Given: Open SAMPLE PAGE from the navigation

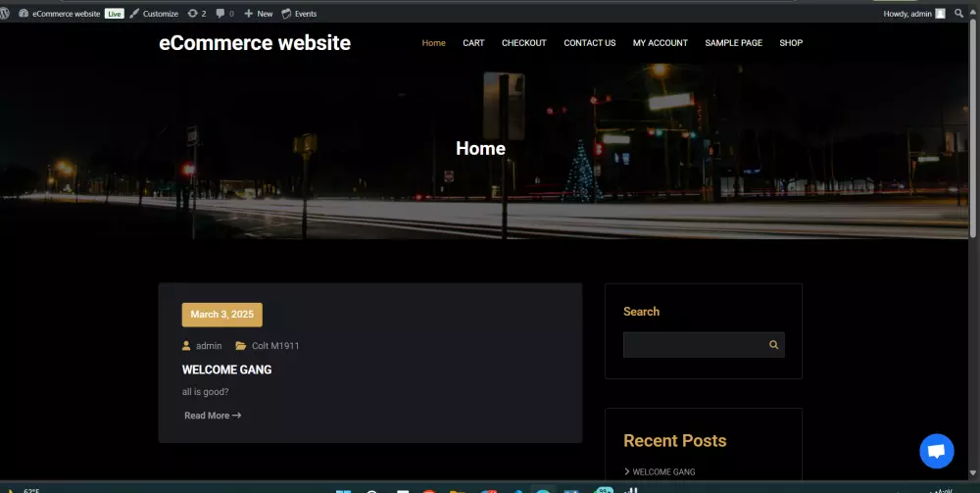Looking at the screenshot, I should tap(734, 43).
